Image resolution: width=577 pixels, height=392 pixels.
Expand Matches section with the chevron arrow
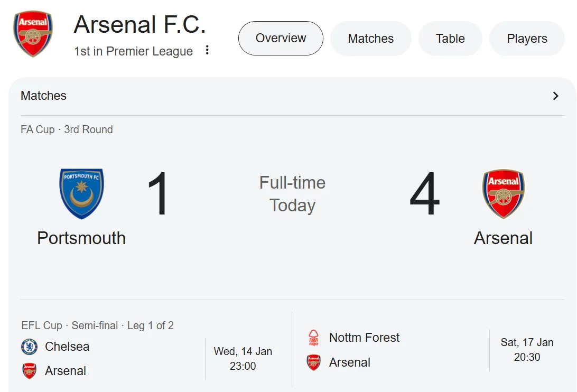(555, 96)
